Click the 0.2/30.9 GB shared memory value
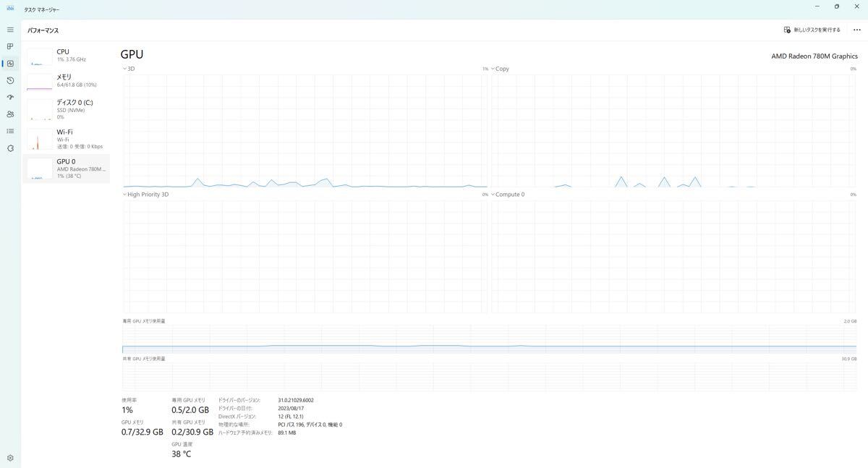 (192, 432)
